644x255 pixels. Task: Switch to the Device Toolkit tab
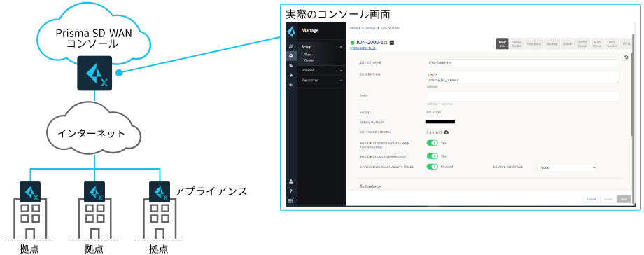point(517,43)
